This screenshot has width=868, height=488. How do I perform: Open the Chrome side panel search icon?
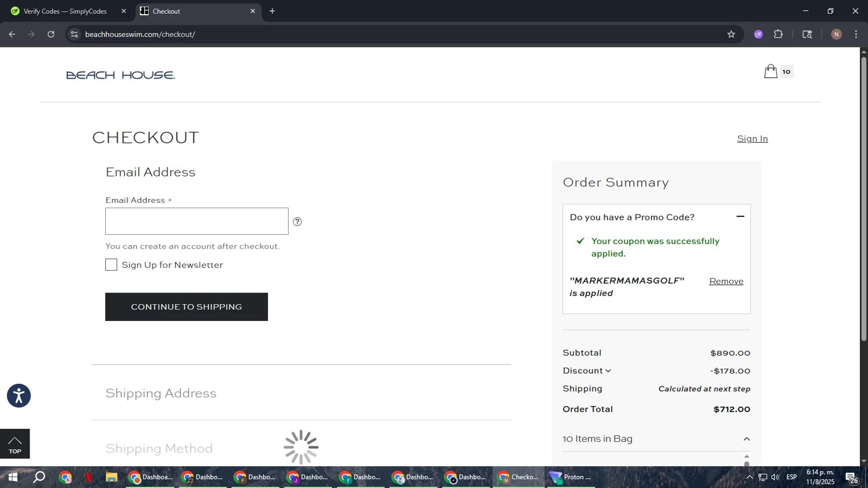pos(807,34)
